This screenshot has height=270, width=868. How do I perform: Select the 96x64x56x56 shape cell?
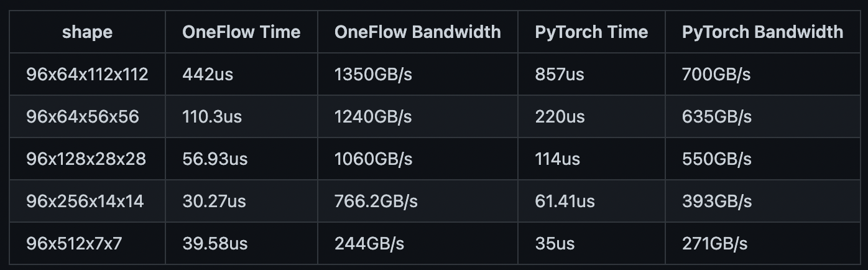(x=82, y=117)
